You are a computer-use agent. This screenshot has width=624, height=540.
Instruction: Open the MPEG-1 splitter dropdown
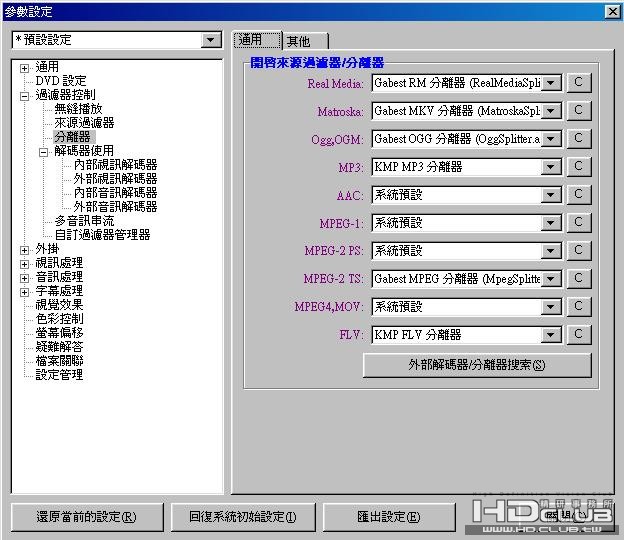[551, 223]
